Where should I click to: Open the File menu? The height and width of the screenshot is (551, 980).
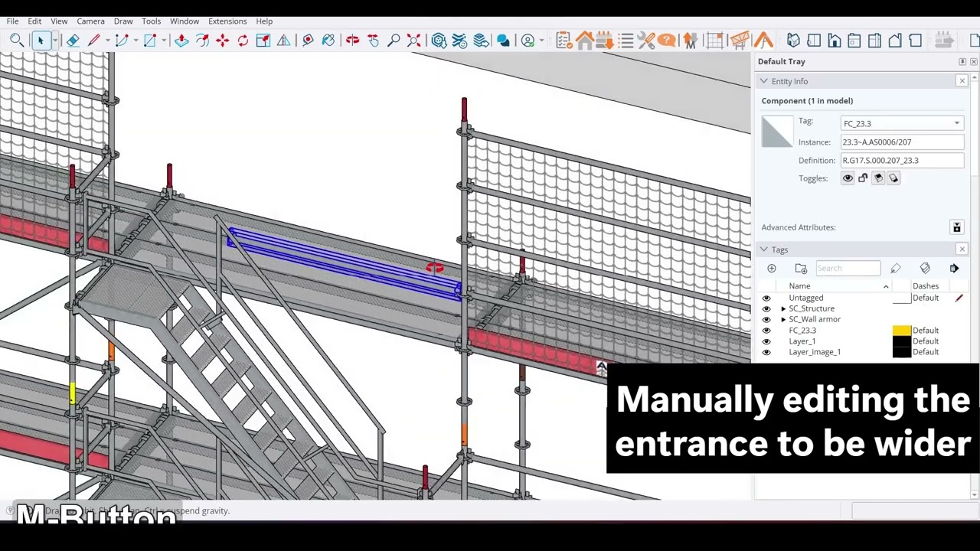click(12, 21)
